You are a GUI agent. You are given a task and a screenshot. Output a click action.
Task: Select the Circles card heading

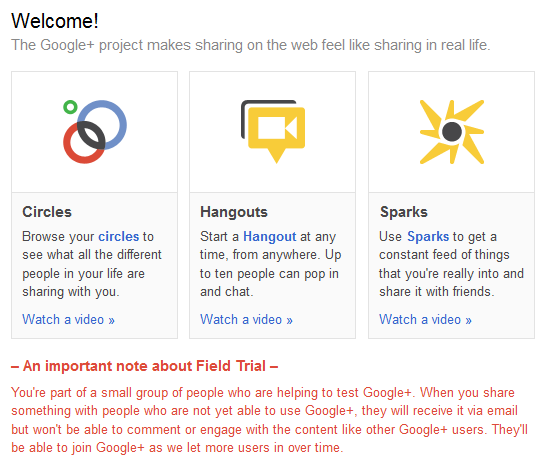(x=47, y=212)
